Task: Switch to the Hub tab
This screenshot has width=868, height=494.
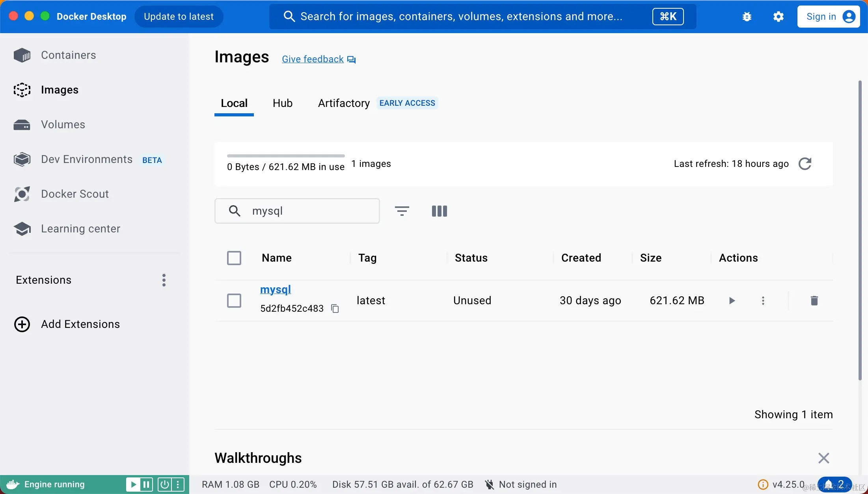Action: click(282, 103)
